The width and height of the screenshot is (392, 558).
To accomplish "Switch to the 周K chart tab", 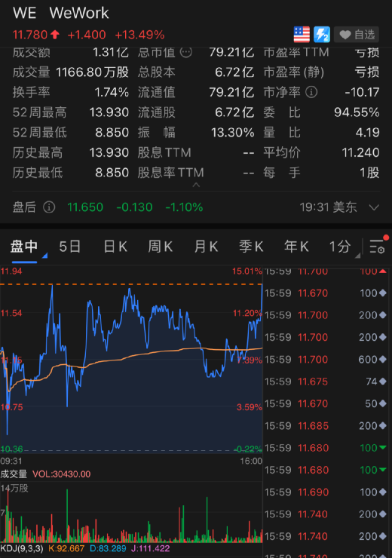I will coord(161,247).
